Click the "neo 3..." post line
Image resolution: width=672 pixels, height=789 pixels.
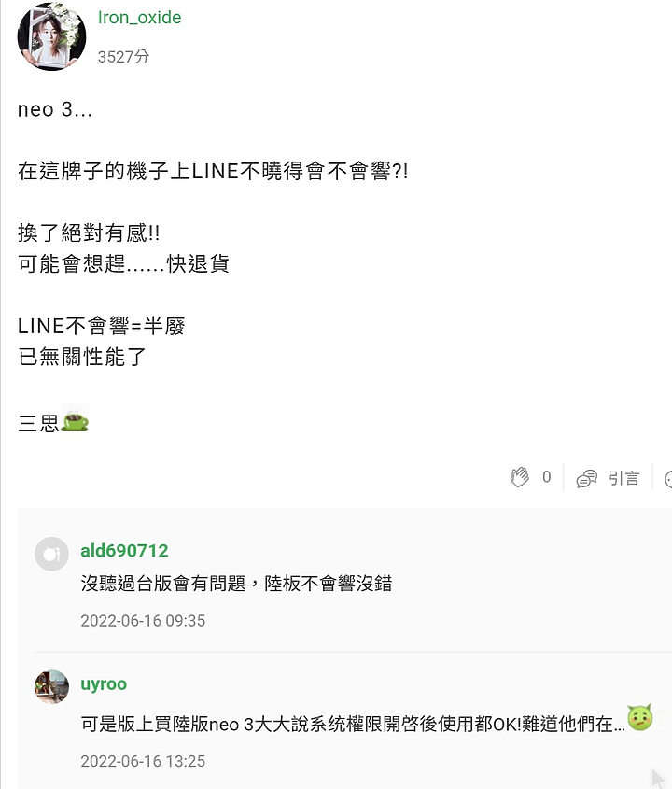coord(55,109)
